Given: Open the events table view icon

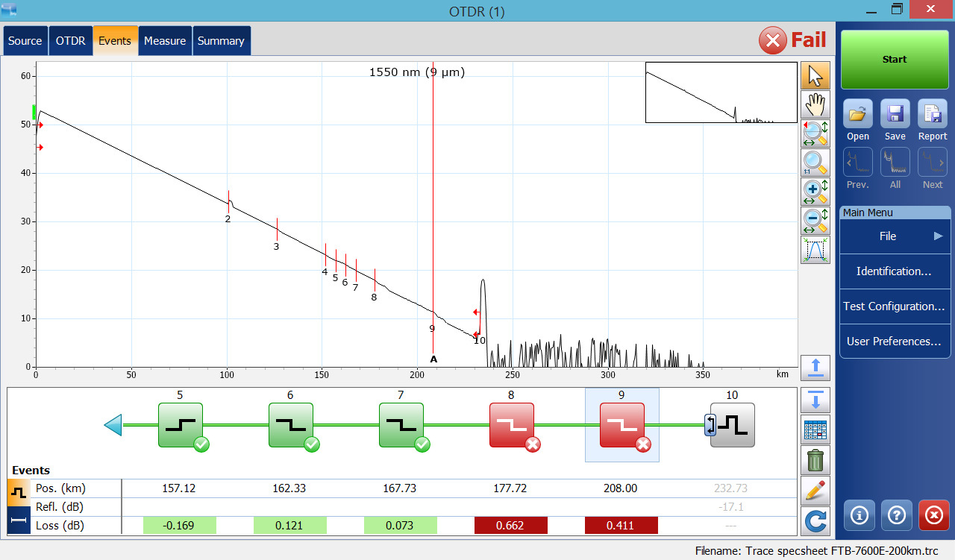Looking at the screenshot, I should [815, 431].
